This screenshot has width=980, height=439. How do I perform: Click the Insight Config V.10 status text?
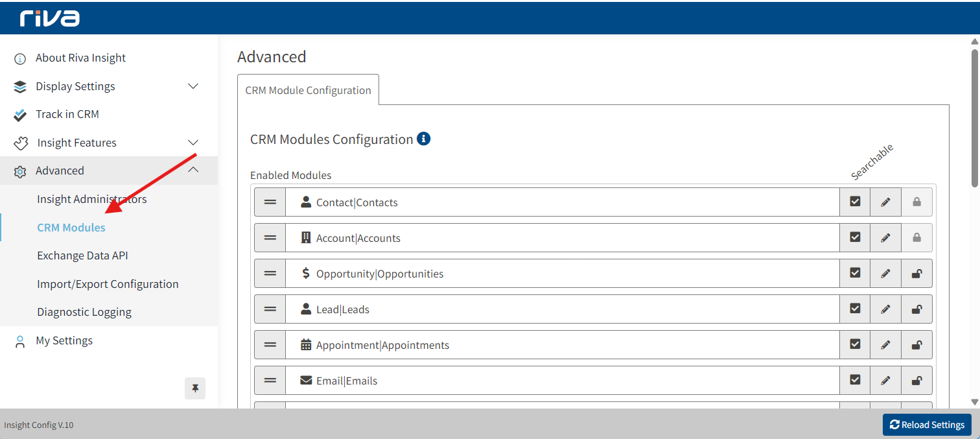(39, 425)
